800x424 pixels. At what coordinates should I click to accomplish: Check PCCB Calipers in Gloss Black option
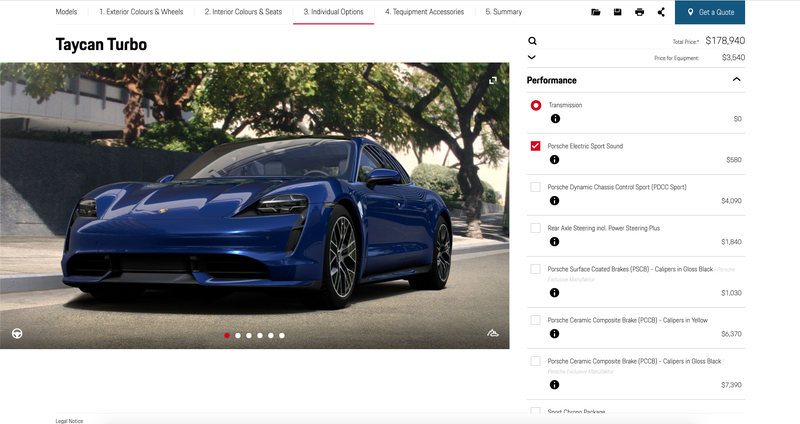tap(535, 361)
